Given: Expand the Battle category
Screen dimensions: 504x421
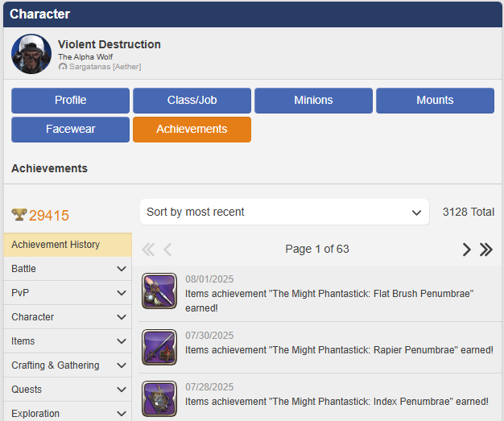Looking at the screenshot, I should pos(68,269).
